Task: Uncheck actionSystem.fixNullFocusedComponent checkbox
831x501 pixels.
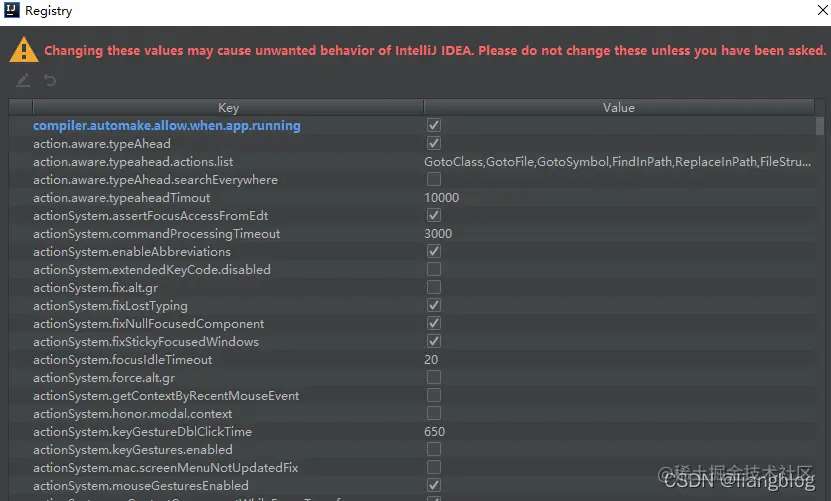Action: [x=434, y=323]
